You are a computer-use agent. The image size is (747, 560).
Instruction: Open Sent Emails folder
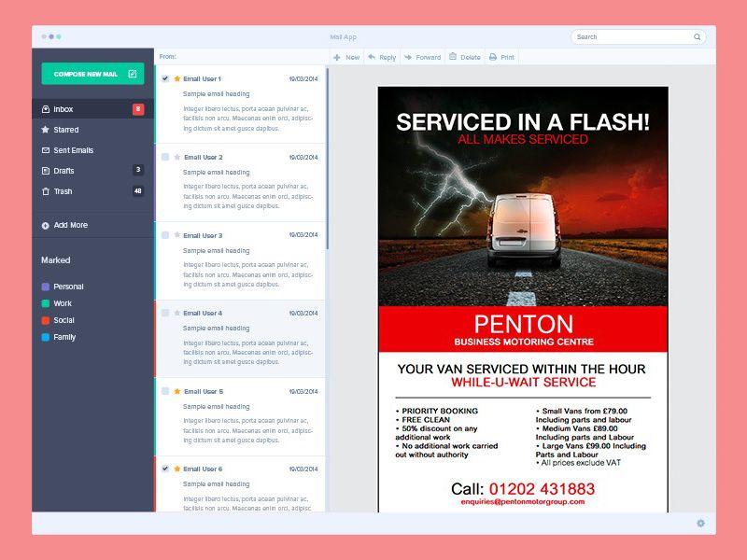coord(92,150)
